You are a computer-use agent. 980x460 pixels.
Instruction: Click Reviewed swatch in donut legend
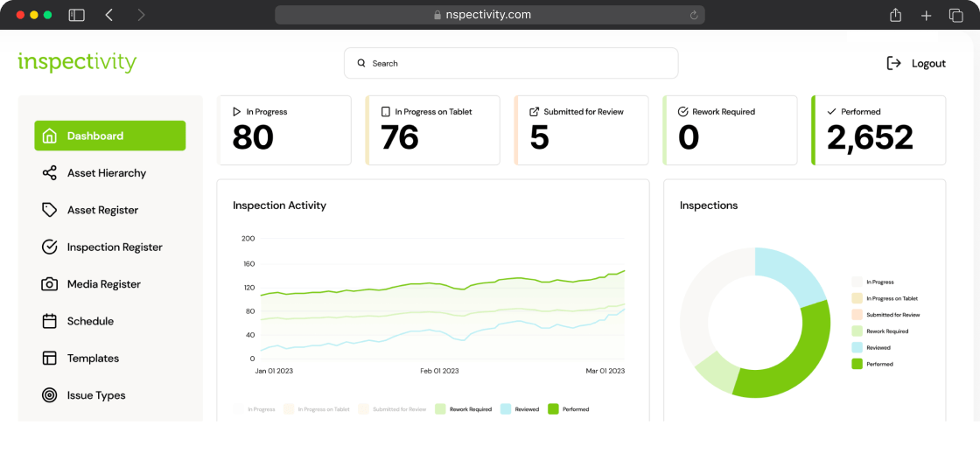click(x=857, y=347)
